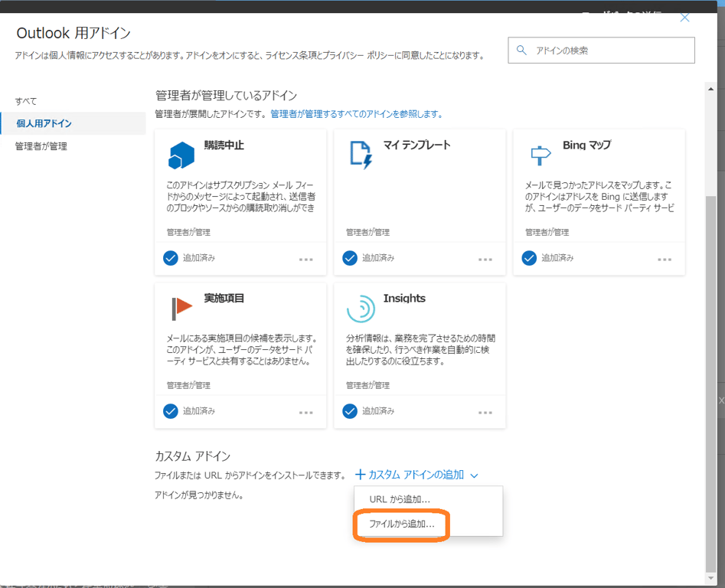Open the three-dot menu on マイ テンプレート card
This screenshot has width=725, height=588.
pyautogui.click(x=485, y=260)
